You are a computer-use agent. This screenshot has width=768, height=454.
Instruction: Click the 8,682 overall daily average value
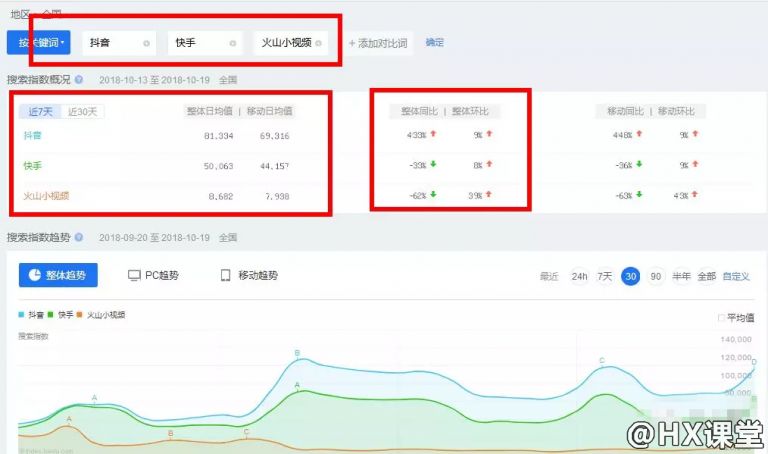tap(221, 196)
